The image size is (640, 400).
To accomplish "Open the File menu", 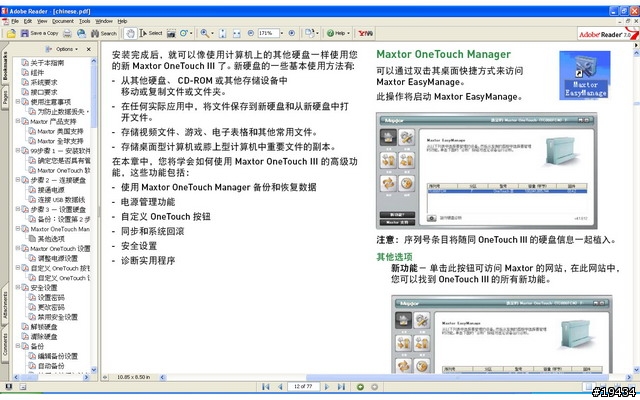I will click(15, 21).
